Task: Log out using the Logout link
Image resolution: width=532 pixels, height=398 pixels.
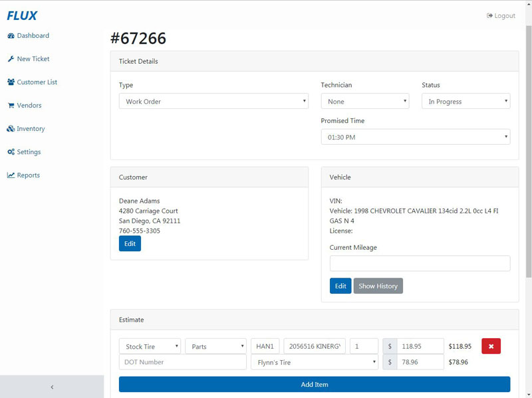Action: pyautogui.click(x=501, y=16)
